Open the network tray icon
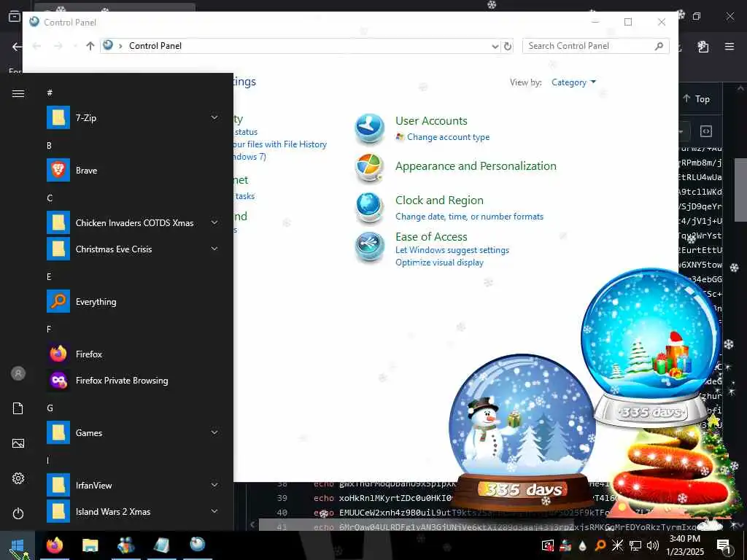 [635, 545]
